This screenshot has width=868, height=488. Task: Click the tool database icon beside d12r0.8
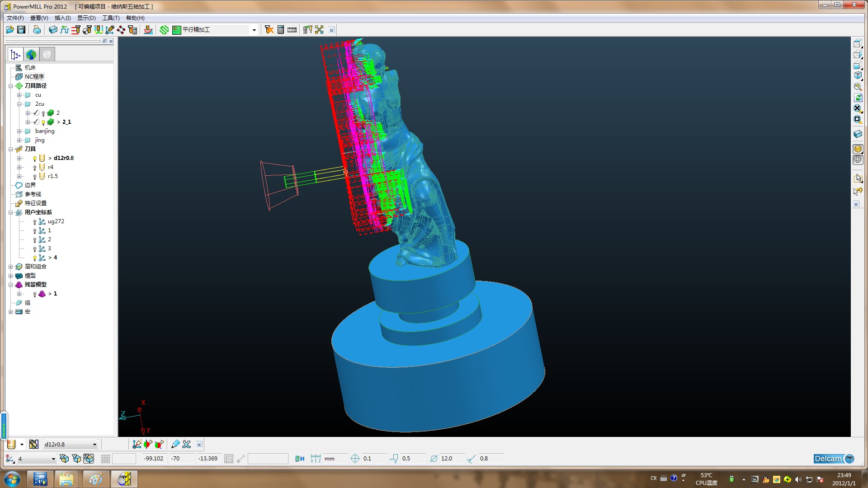[x=34, y=444]
